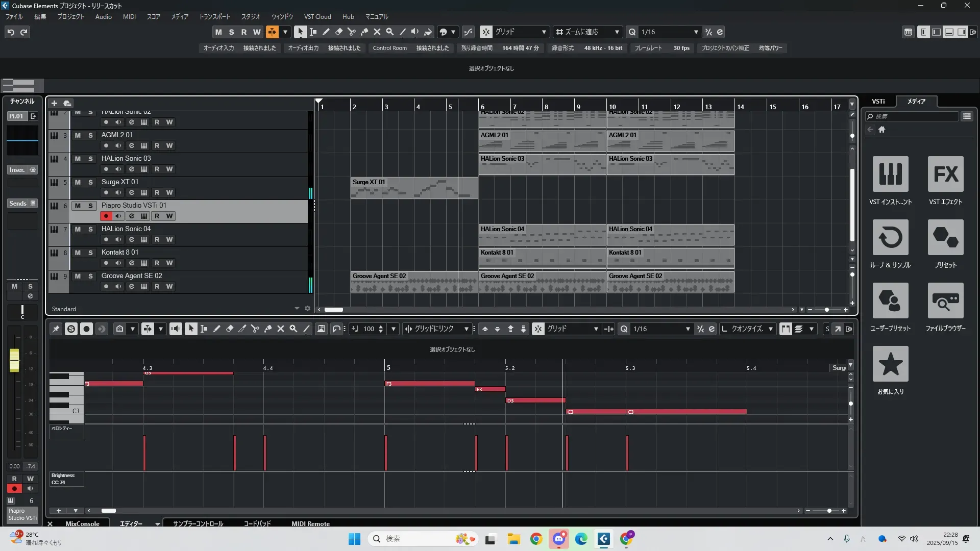Select the Zoom tool in main toolbar
Screen dimensions: 980x551
(x=390, y=32)
